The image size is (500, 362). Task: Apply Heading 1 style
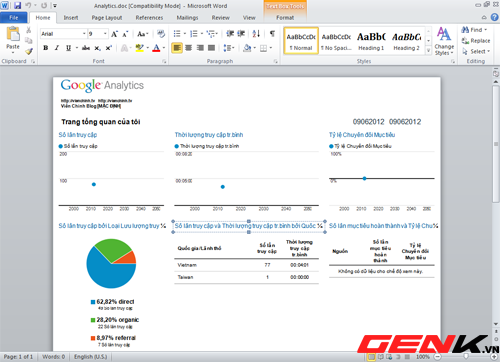[371, 41]
